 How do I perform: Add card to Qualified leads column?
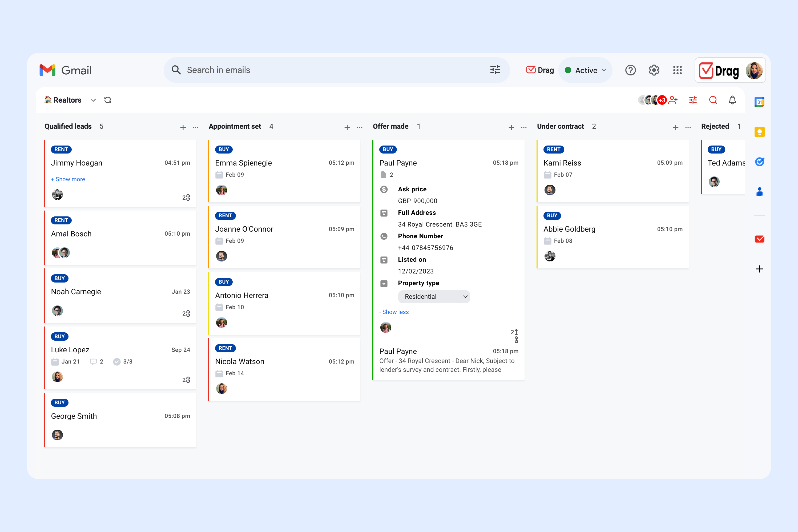[x=183, y=127]
